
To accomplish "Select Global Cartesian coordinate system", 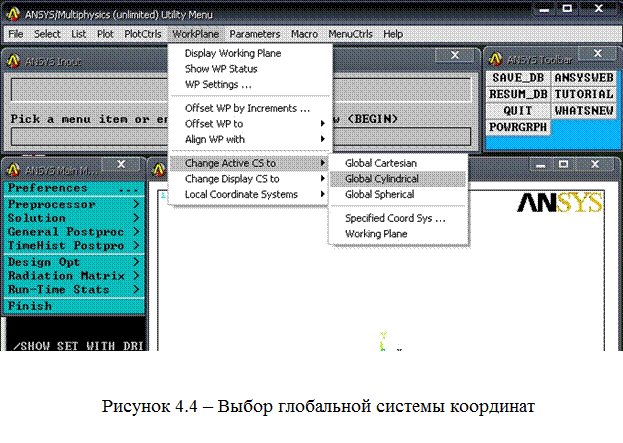I will coord(398,163).
